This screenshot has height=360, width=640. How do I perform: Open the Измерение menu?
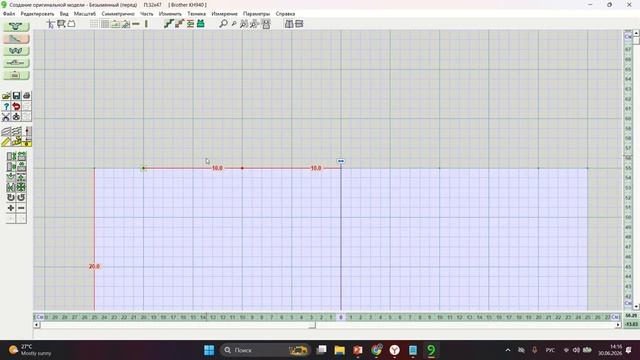[x=224, y=13]
